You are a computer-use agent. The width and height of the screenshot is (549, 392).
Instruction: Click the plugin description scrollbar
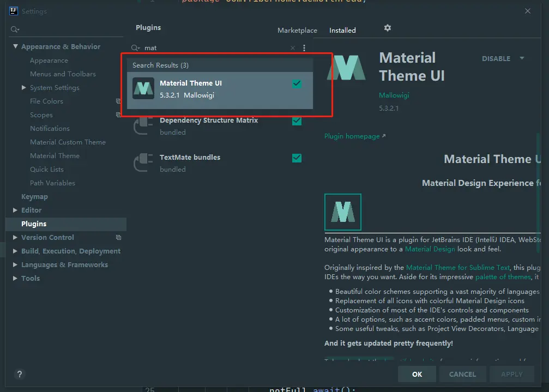click(x=539, y=192)
